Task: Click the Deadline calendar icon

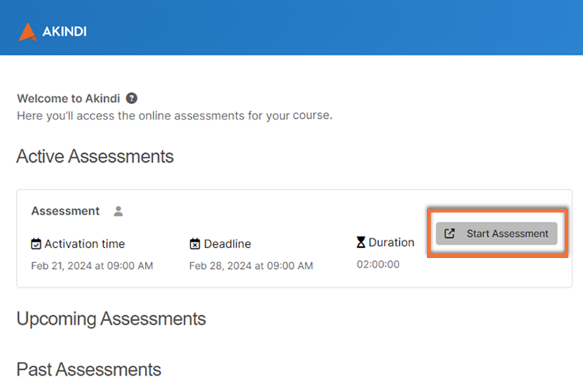Action: click(x=195, y=244)
